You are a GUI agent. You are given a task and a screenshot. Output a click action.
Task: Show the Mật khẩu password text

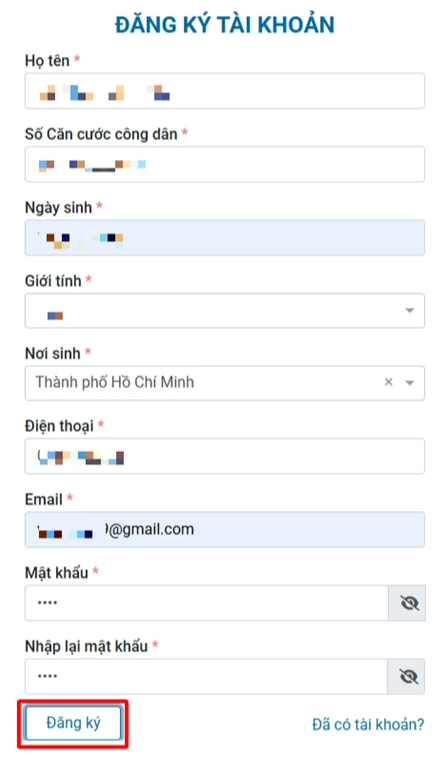coord(408,603)
